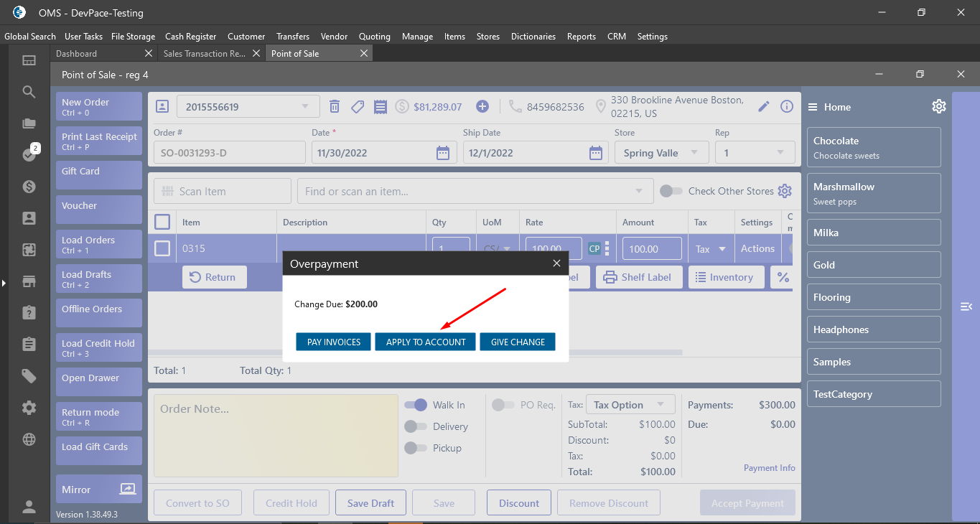Screen dimensions: 980x524
Task: Open the Store dropdown Spring Valle
Action: tap(661, 153)
